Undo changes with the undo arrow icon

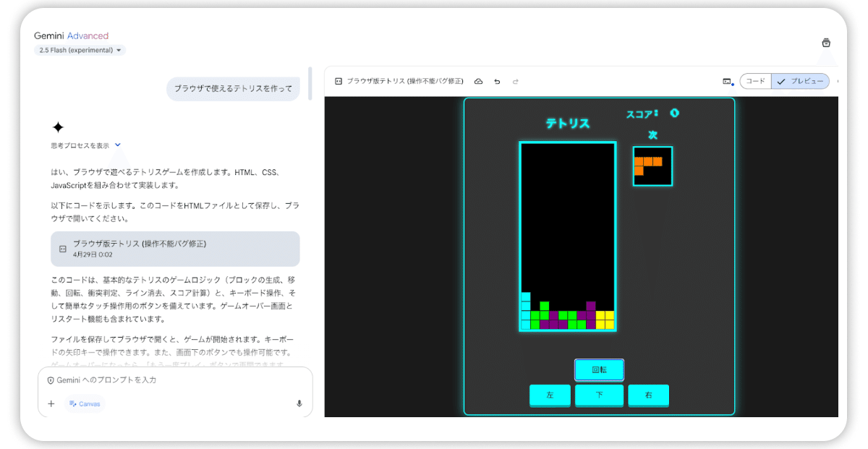click(496, 81)
